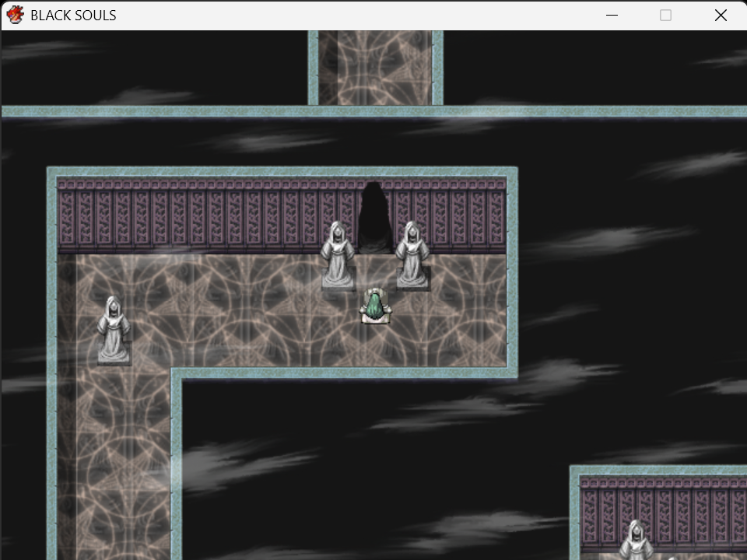
Task: Click the greyed-out maximize button
Action: click(665, 16)
